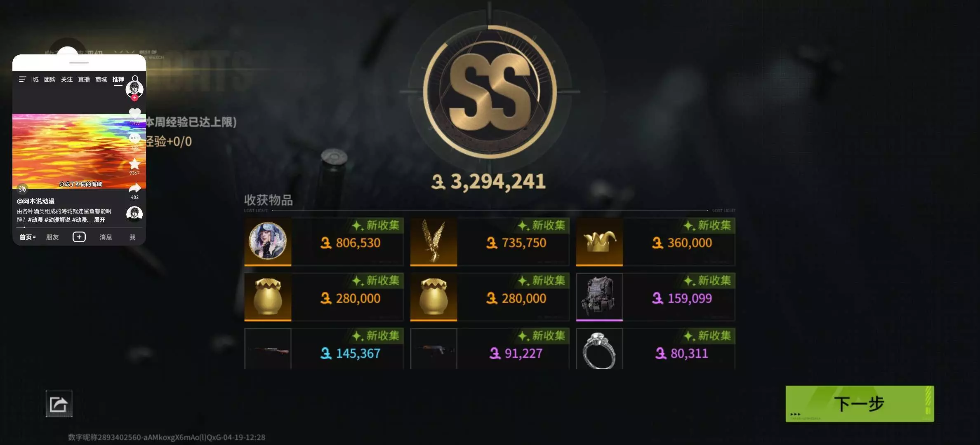Expand the video description with 展开
980x445 pixels.
coord(99,220)
